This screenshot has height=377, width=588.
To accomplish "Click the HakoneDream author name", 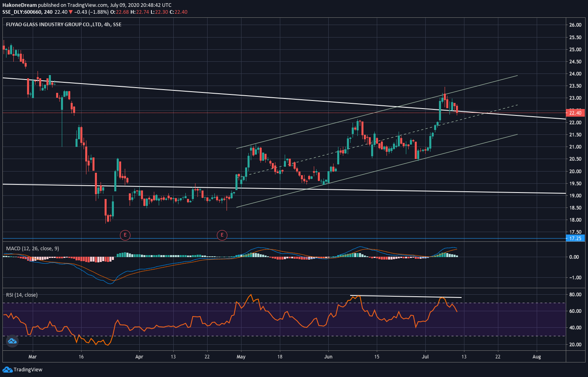I will click(19, 5).
